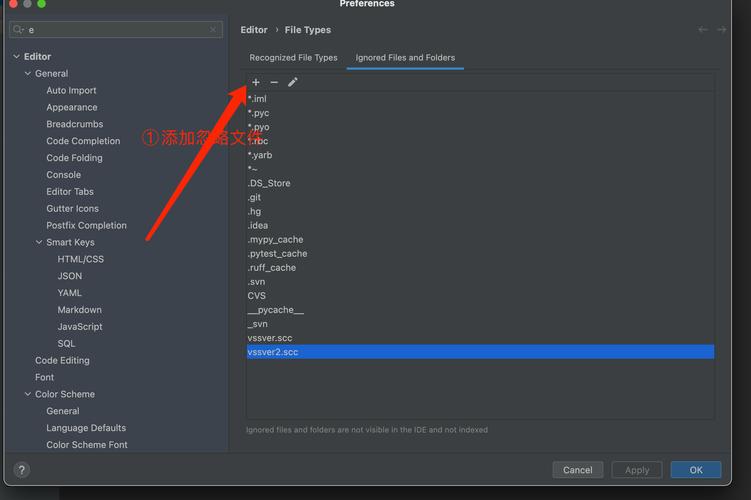Click the plus icon to add ignored pattern
Image resolution: width=751 pixels, height=500 pixels.
(x=256, y=83)
